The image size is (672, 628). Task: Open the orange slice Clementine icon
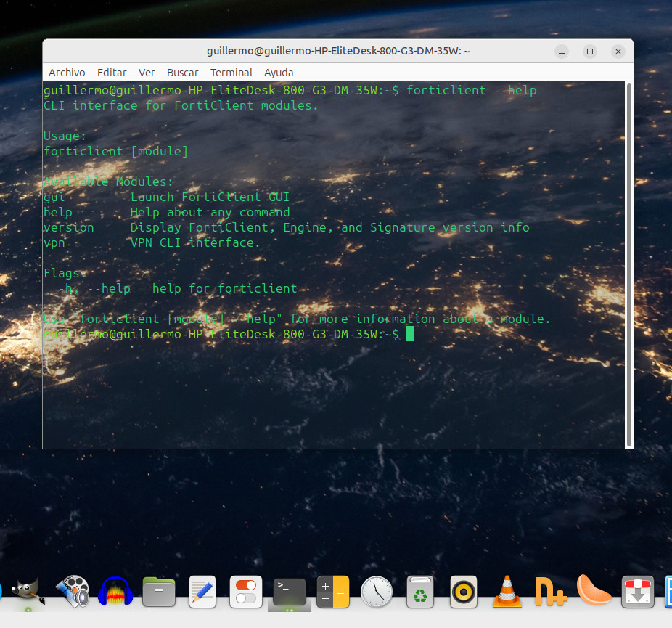[594, 590]
